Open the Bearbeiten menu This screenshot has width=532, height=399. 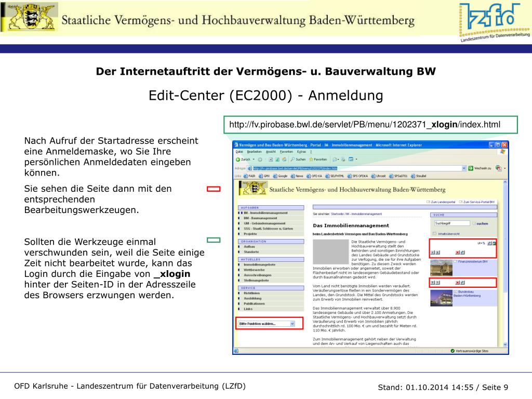(x=254, y=151)
